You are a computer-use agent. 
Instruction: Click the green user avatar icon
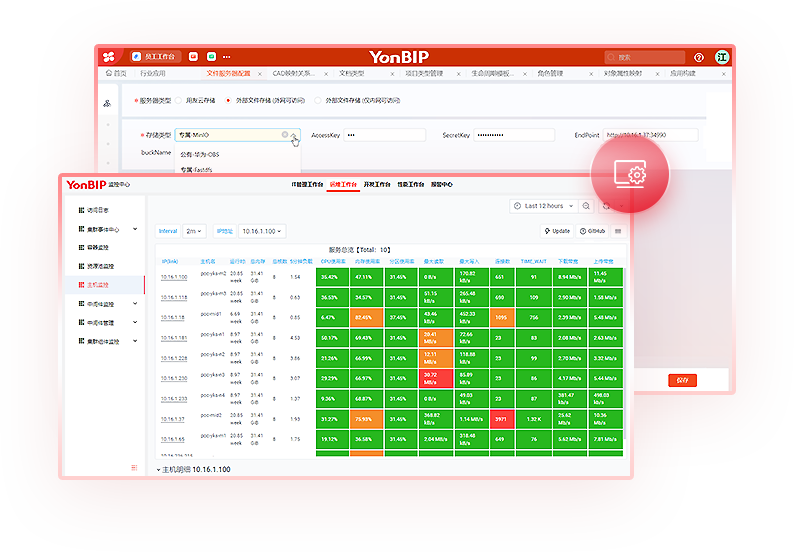click(x=721, y=57)
